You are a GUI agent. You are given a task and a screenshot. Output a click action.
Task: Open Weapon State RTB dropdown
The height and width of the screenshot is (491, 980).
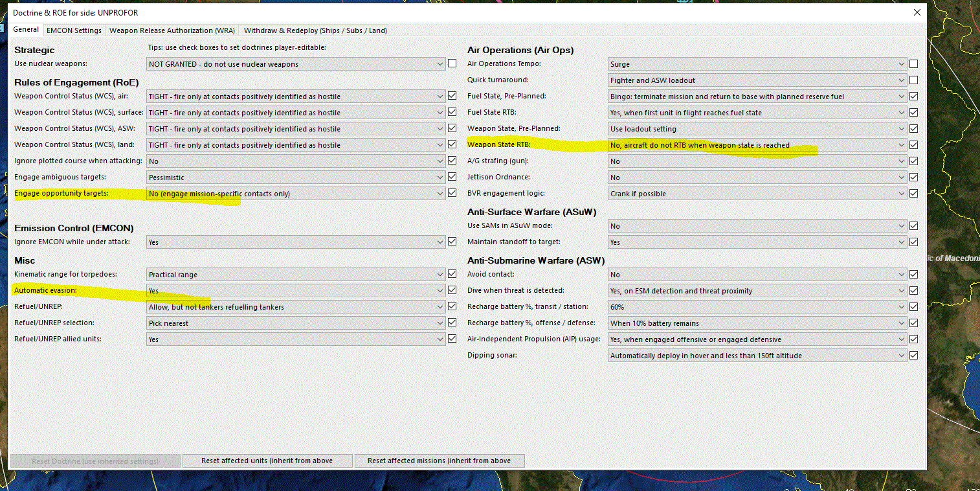757,145
